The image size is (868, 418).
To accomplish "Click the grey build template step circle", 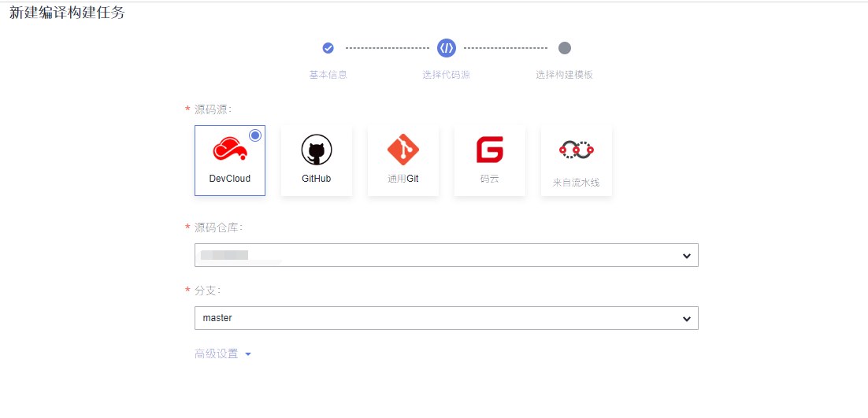I will pos(565,48).
